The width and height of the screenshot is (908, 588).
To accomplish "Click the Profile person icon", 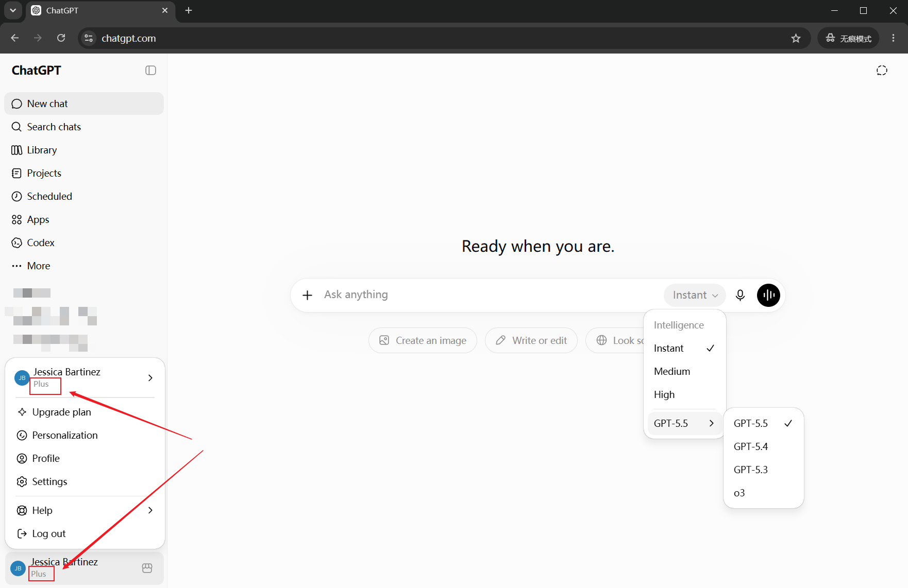I will [22, 459].
